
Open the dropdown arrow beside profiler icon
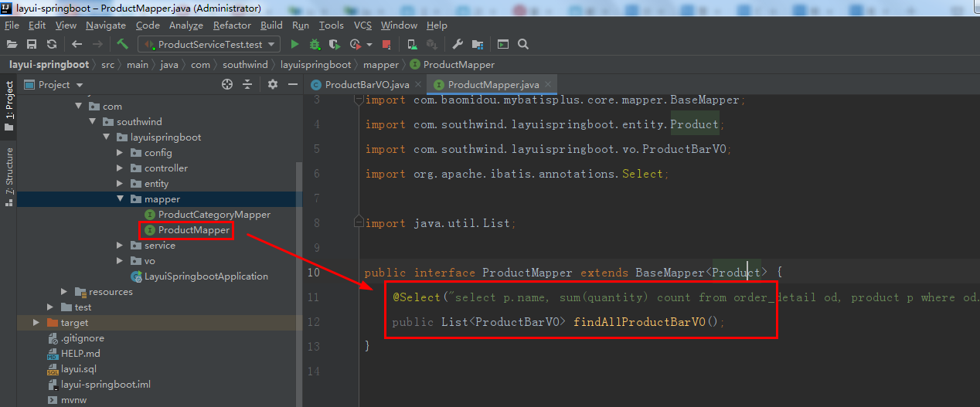[369, 45]
